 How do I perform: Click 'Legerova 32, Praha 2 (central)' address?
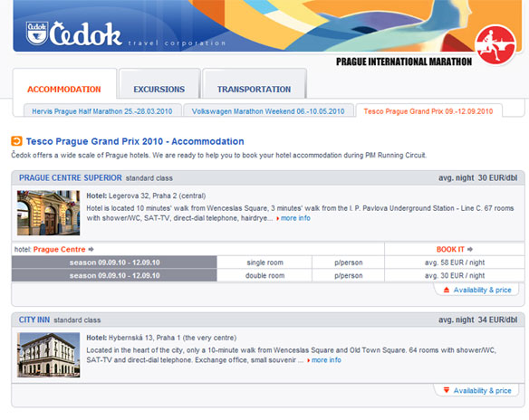[x=158, y=196]
